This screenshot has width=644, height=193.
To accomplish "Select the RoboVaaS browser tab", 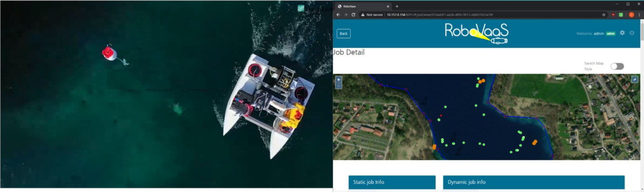I will (363, 6).
